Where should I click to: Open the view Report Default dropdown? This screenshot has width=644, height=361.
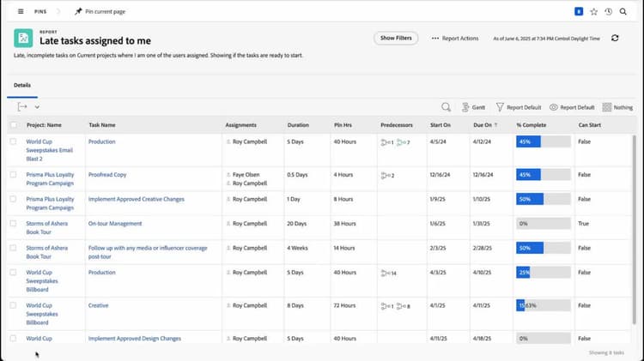[x=572, y=107]
